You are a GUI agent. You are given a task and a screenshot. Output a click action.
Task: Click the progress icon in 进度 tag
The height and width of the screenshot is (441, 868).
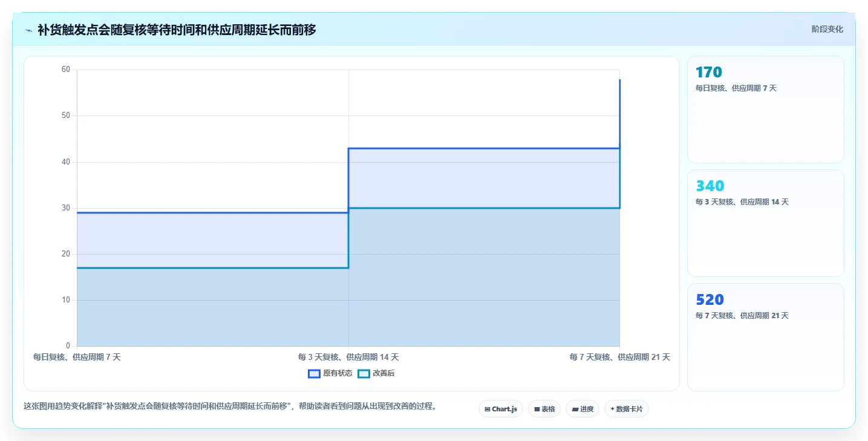(575, 410)
